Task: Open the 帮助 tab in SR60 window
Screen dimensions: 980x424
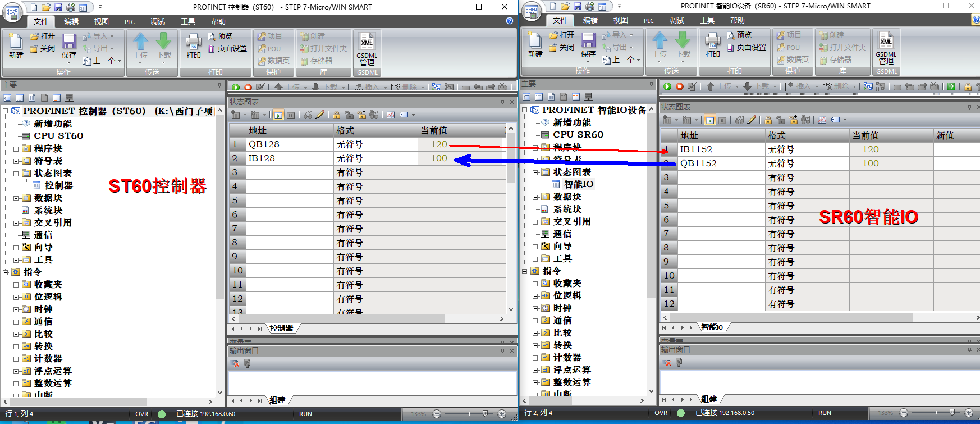Action: [738, 20]
